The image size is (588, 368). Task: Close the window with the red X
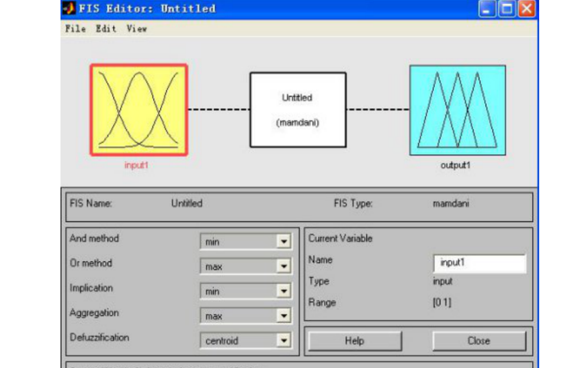tap(526, 9)
